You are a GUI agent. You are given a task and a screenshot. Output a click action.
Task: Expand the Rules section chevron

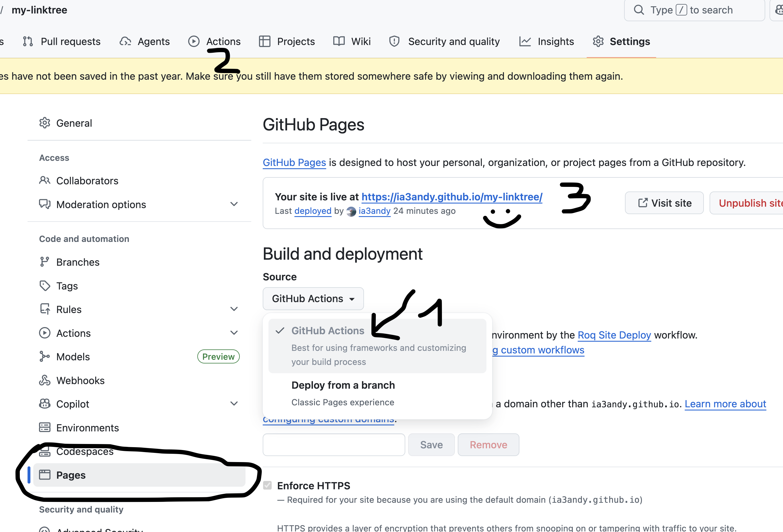[x=234, y=309]
